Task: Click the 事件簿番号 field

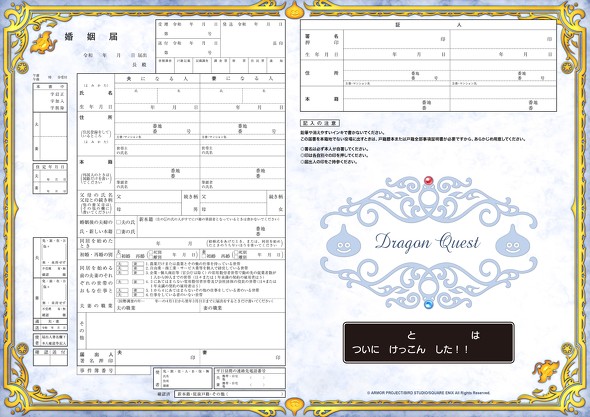Action: pyautogui.click(x=133, y=370)
